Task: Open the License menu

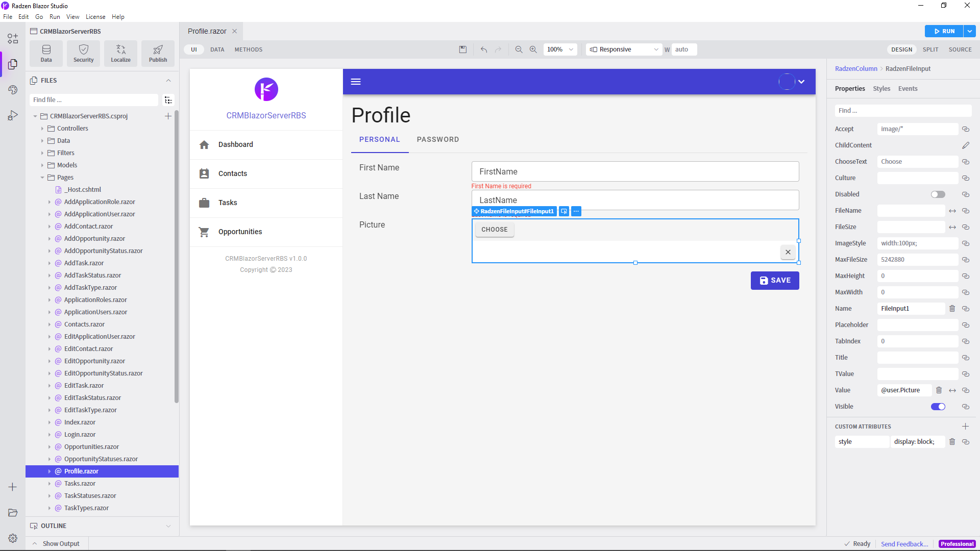Action: coord(95,17)
